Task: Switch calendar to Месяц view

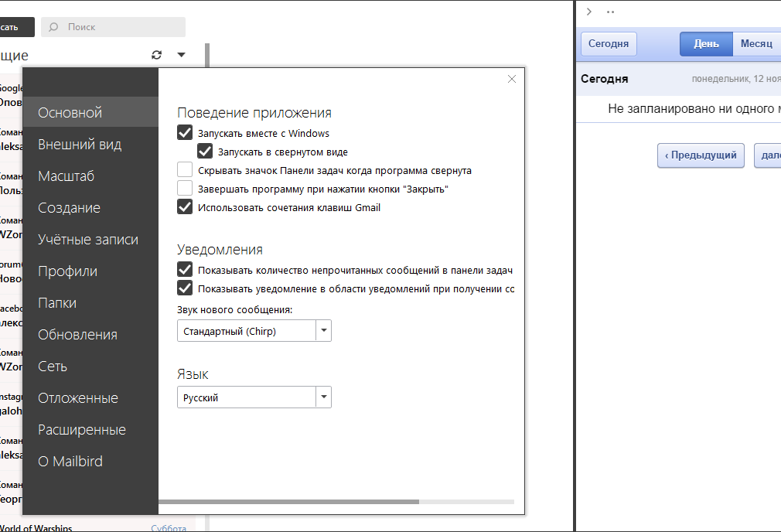Action: [756, 44]
